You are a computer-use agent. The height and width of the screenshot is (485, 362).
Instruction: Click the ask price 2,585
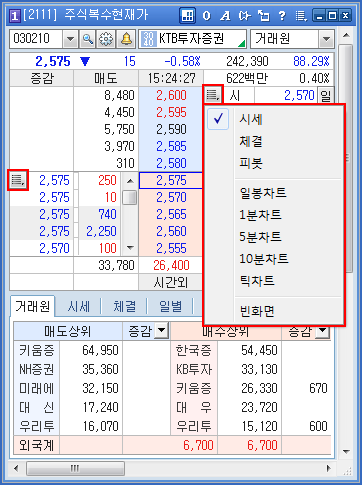point(171,146)
